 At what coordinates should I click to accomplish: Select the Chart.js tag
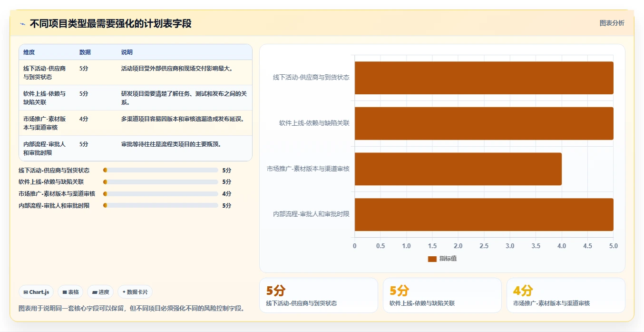36,292
